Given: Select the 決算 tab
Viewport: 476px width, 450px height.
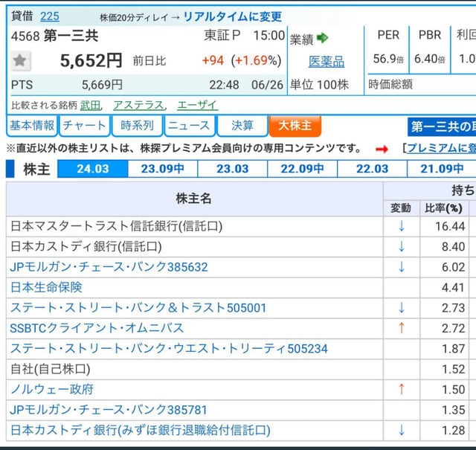Looking at the screenshot, I should click(x=242, y=126).
